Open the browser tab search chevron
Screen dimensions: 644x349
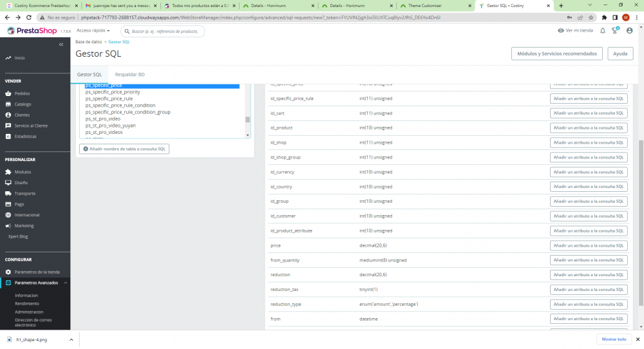coord(590,5)
